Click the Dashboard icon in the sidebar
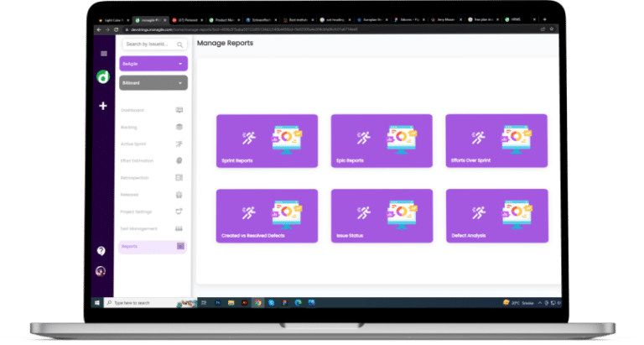Screen dimensions: 644x345 179,110
